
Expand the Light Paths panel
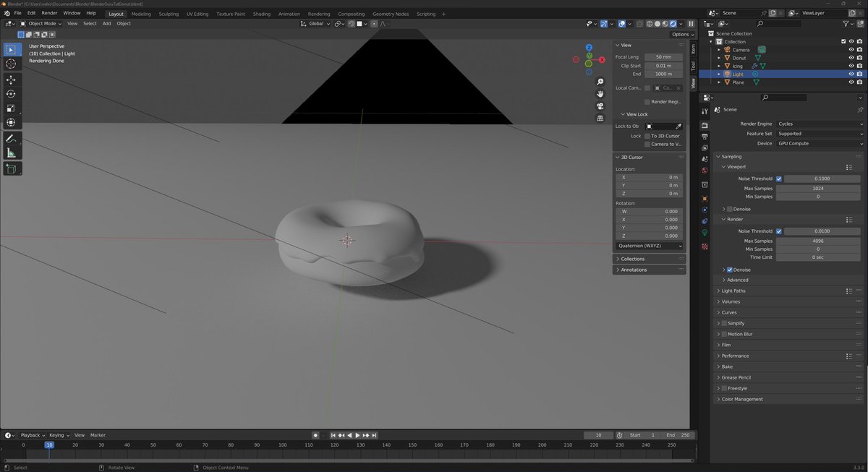click(733, 291)
